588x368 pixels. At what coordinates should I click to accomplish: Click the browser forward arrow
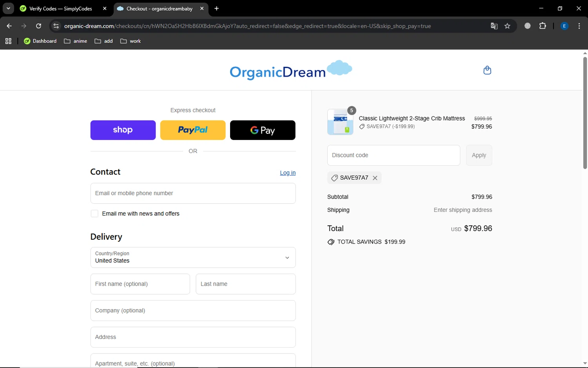coord(24,26)
